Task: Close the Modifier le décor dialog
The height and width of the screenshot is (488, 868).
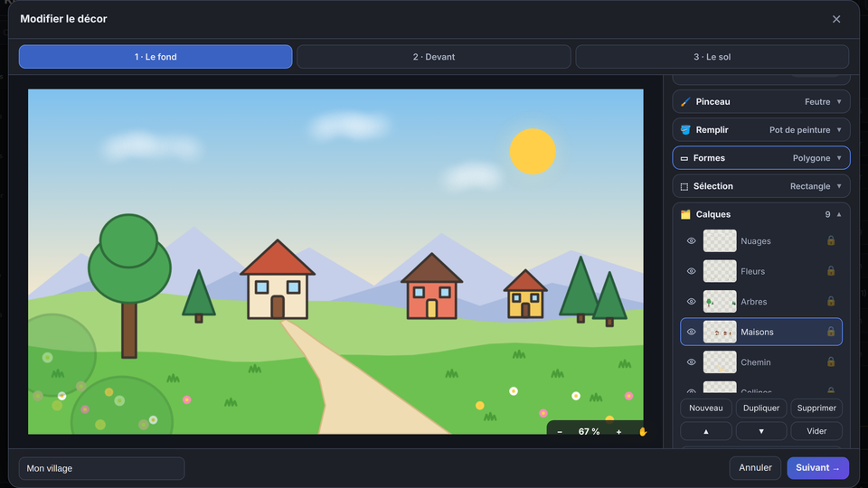Action: point(836,19)
